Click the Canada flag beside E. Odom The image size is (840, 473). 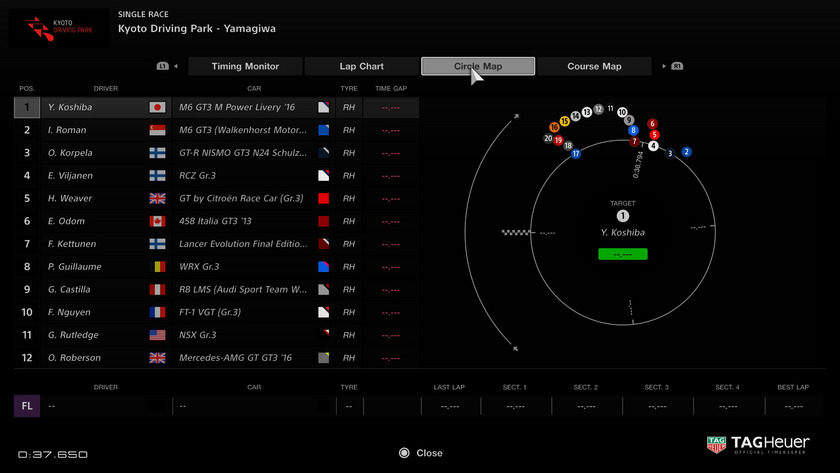pyautogui.click(x=157, y=222)
